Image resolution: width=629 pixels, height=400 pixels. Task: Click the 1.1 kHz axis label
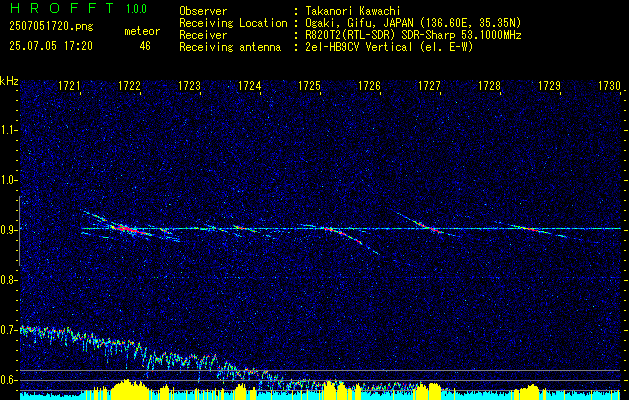click(x=8, y=130)
